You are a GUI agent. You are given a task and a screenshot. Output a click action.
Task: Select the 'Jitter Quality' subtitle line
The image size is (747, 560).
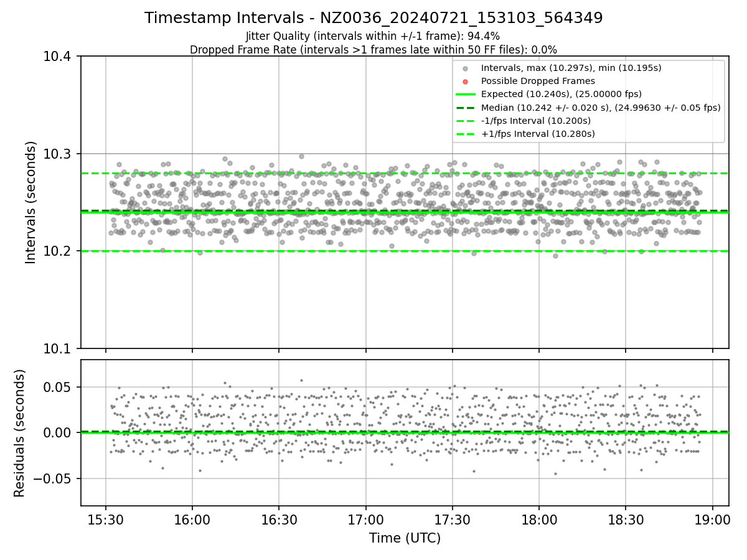click(373, 36)
